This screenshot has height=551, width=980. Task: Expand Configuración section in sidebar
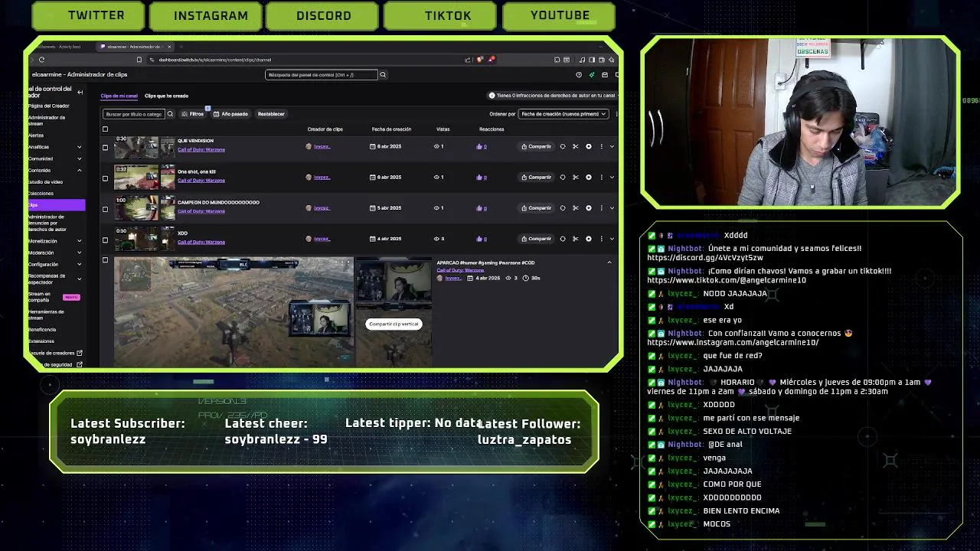click(x=79, y=264)
